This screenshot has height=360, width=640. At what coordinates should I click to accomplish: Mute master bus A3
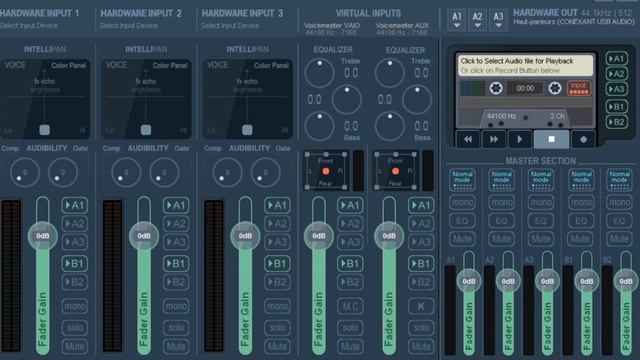541,239
